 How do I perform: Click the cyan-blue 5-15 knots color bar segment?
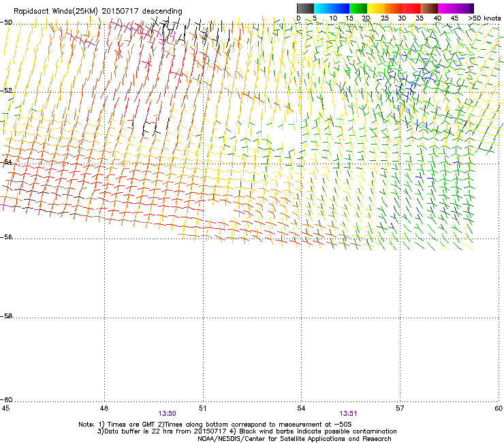click(x=332, y=8)
